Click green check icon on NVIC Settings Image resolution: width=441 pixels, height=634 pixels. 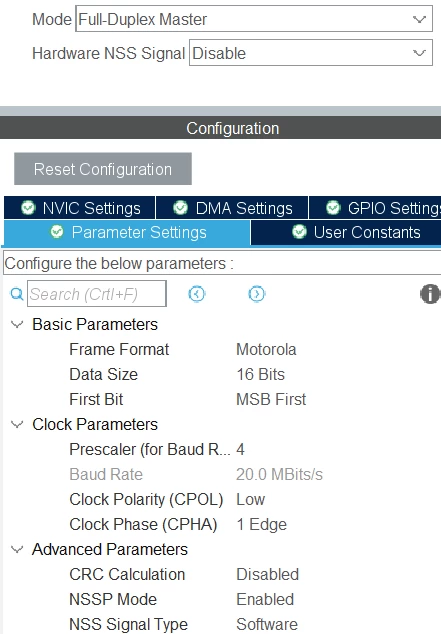click(28, 208)
